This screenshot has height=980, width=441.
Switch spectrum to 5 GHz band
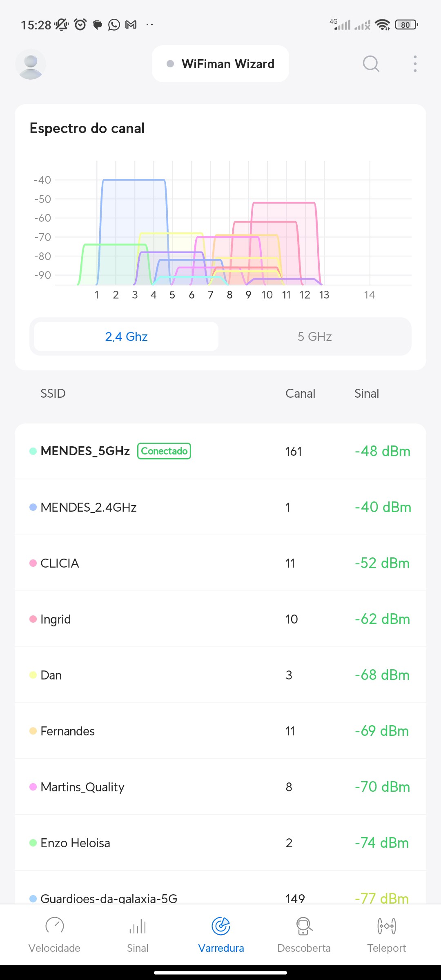point(314,336)
